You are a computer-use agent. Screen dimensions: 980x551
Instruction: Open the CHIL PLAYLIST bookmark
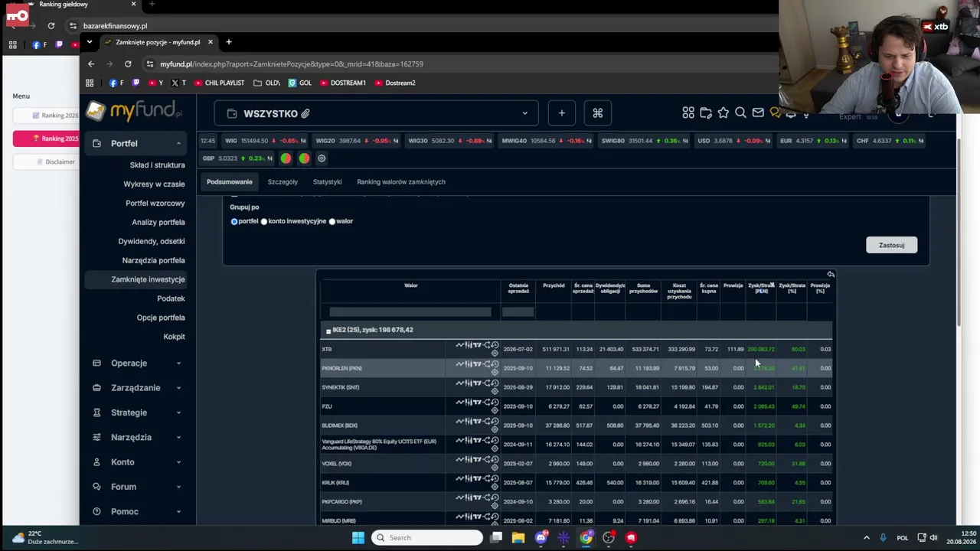pyautogui.click(x=220, y=83)
